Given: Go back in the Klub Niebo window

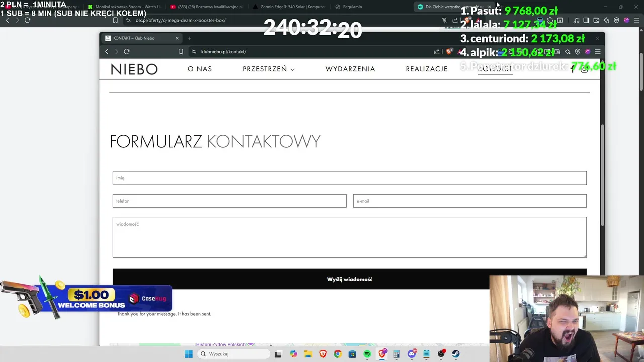Looking at the screenshot, I should point(107,52).
